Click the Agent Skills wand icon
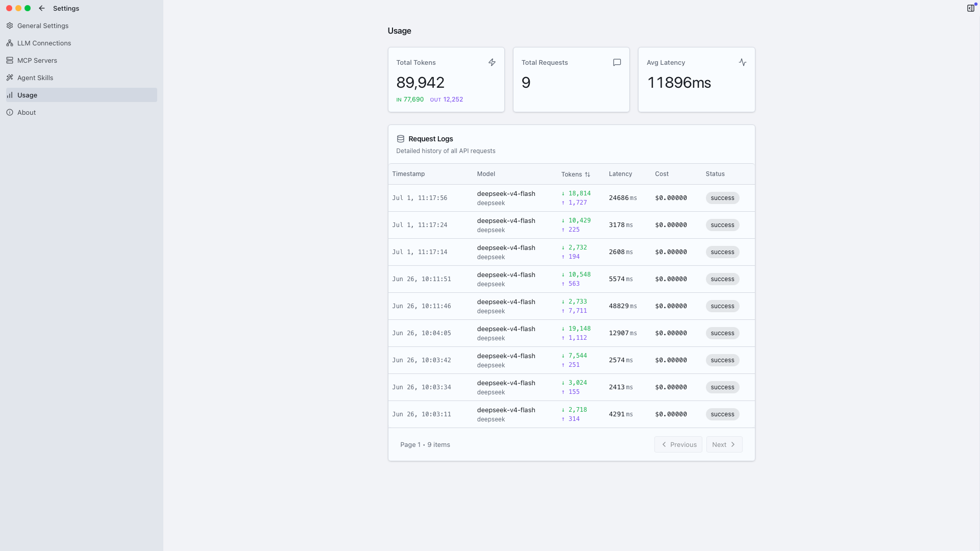The width and height of the screenshot is (980, 551). tap(10, 78)
